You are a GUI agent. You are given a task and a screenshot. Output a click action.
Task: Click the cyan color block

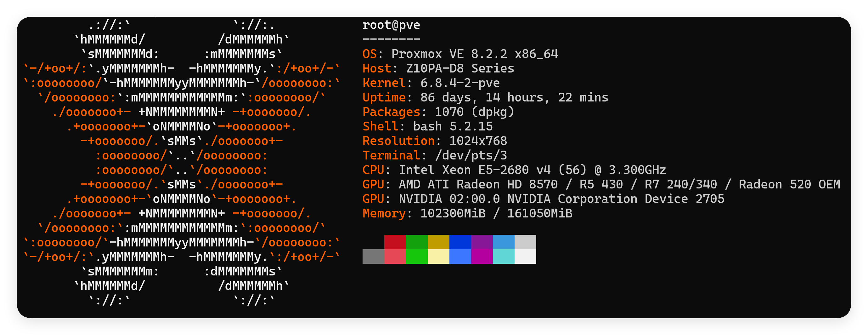pos(504,257)
